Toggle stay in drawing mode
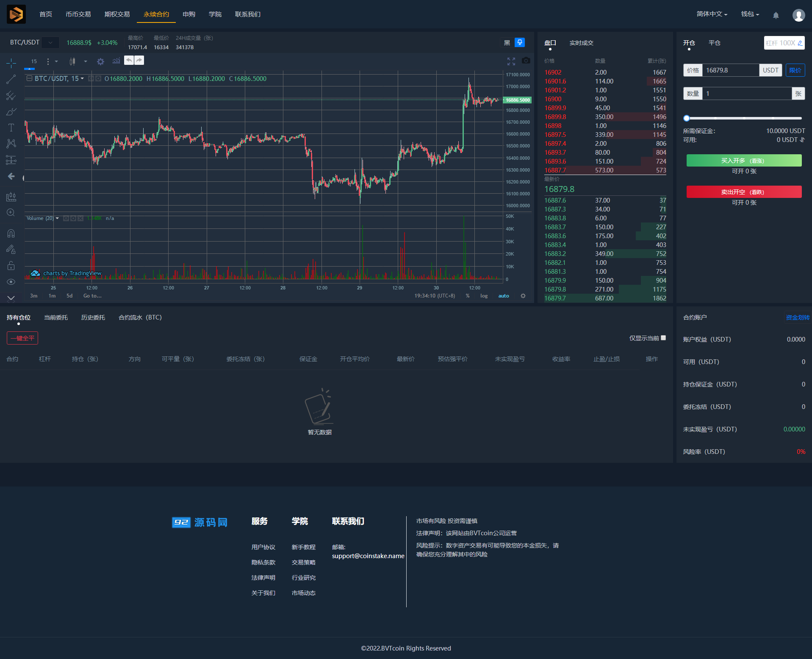Viewport: 812px width, 659px height. point(11,250)
